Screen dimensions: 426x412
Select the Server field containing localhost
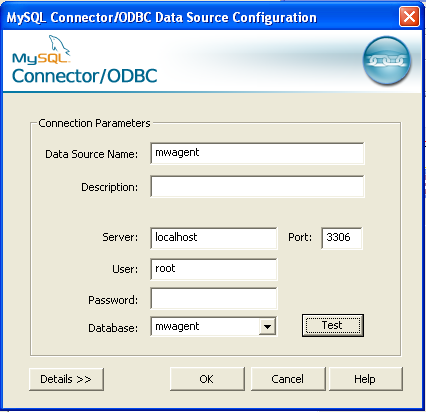[214, 238]
